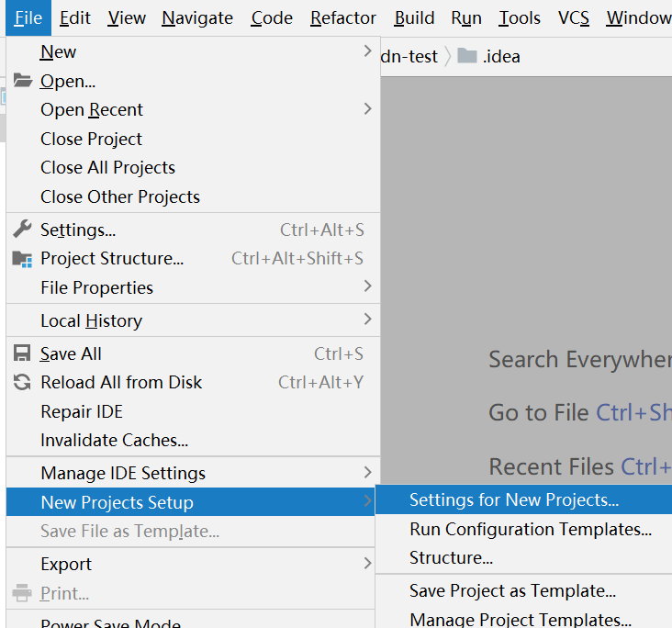Expand the Manage IDE Settings submenu arrow

367,473
